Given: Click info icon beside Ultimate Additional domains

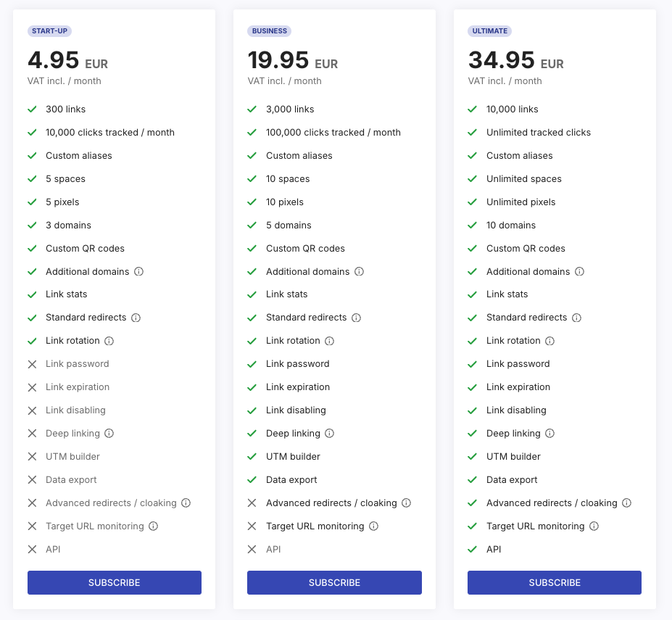Looking at the screenshot, I should [x=580, y=272].
